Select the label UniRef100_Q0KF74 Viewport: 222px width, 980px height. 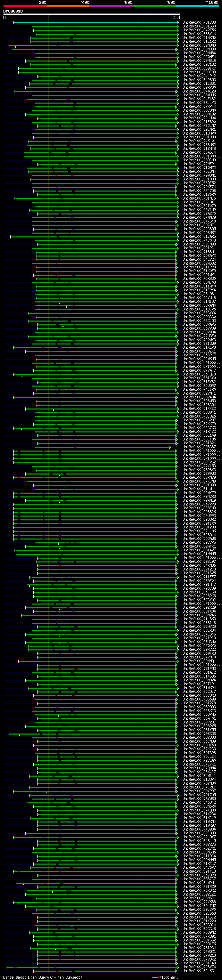pos(199,187)
